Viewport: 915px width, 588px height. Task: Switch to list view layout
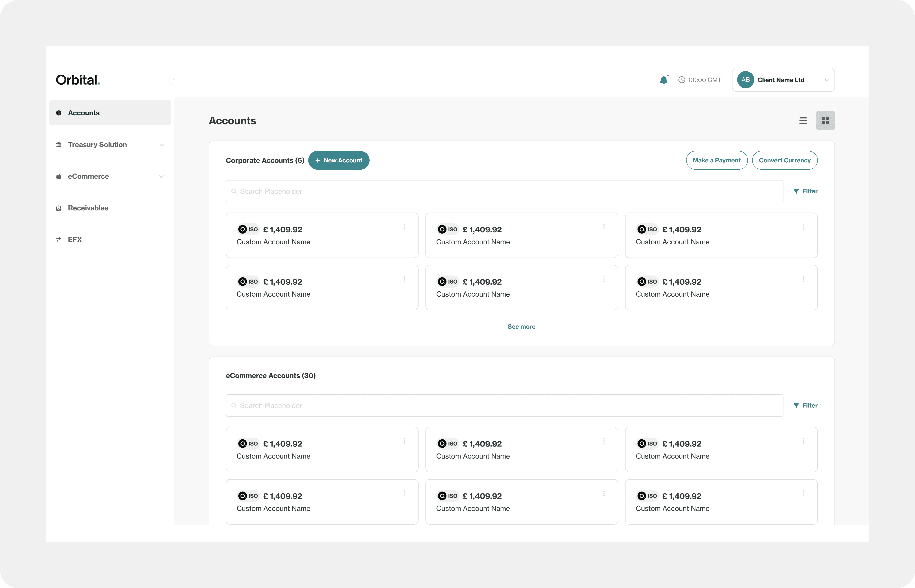[x=803, y=121]
